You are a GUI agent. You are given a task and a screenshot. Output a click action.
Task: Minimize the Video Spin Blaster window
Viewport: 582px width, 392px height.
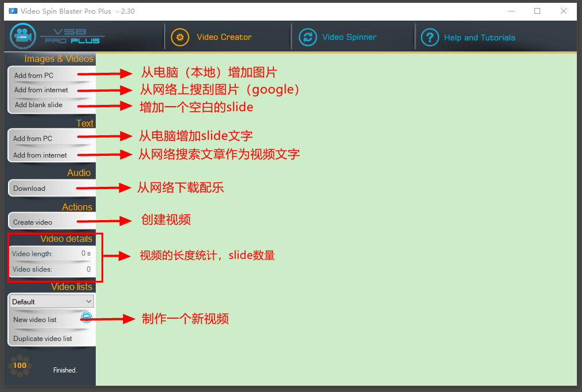(x=511, y=11)
